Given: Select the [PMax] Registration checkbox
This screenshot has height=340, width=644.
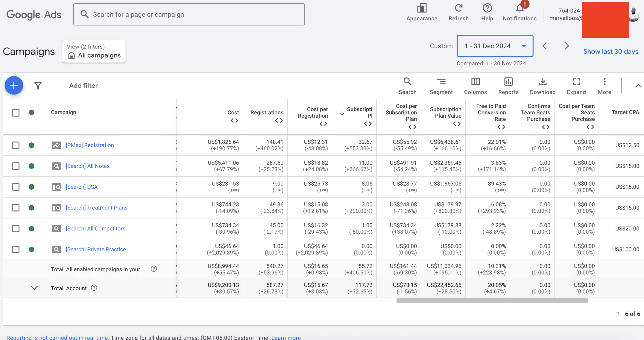Looking at the screenshot, I should [16, 145].
